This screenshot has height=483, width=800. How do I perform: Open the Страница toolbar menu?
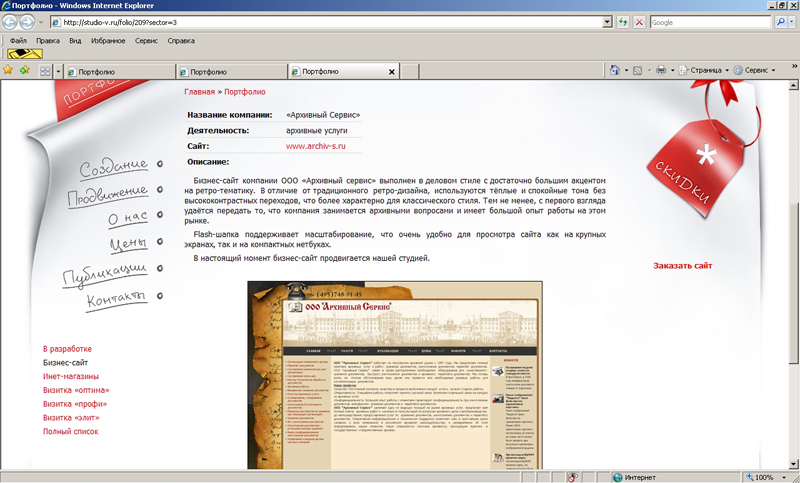(704, 70)
